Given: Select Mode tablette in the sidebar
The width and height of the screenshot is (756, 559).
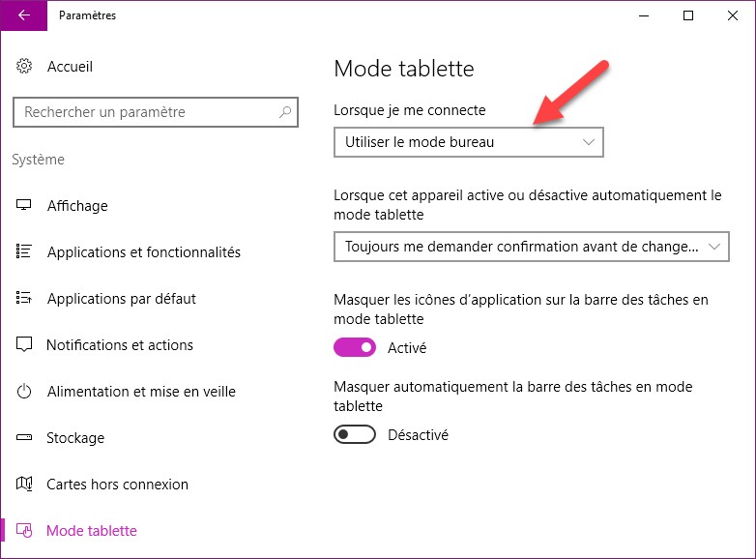Looking at the screenshot, I should tap(92, 531).
